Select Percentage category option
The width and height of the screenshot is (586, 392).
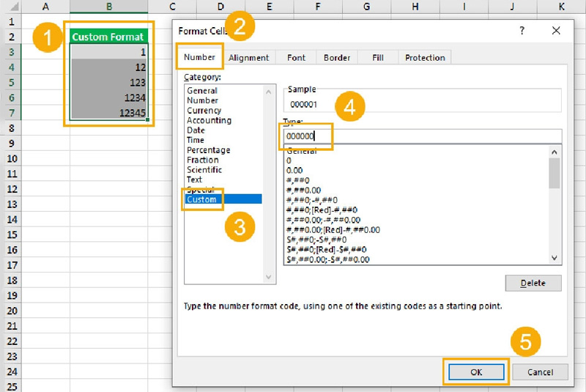click(x=208, y=150)
